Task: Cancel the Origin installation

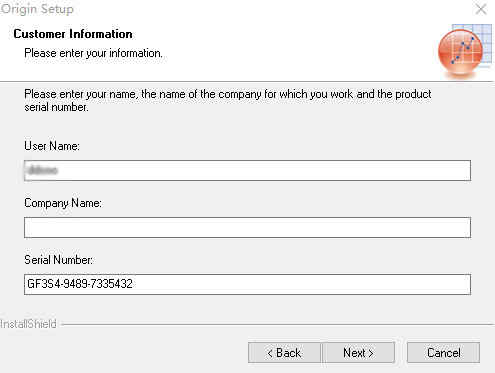Action: pyautogui.click(x=443, y=352)
